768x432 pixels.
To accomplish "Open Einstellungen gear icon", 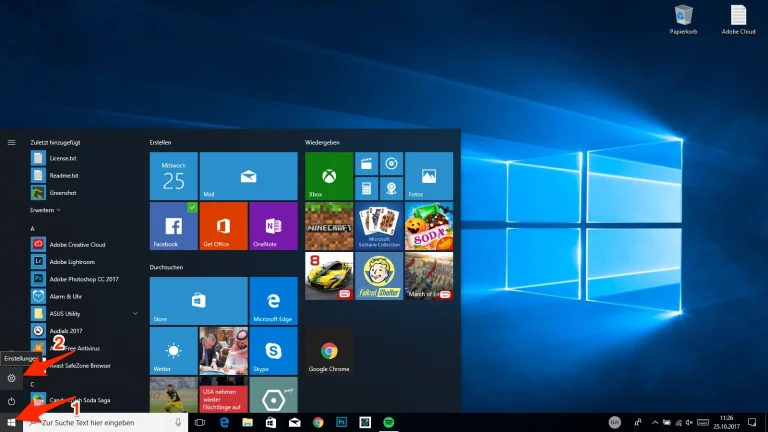I will coord(11,378).
